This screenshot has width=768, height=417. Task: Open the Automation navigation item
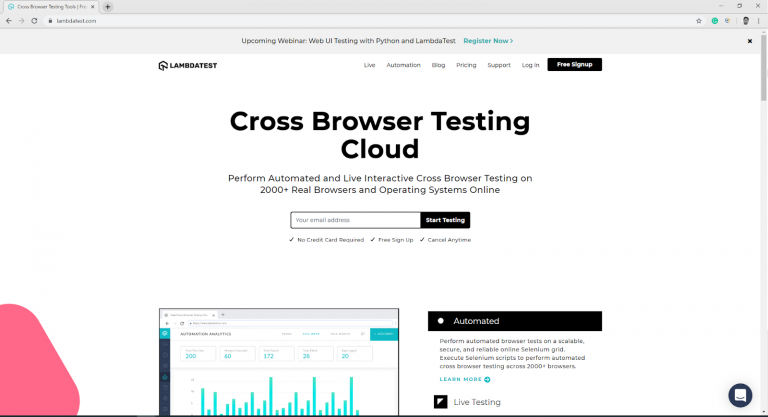tap(403, 65)
